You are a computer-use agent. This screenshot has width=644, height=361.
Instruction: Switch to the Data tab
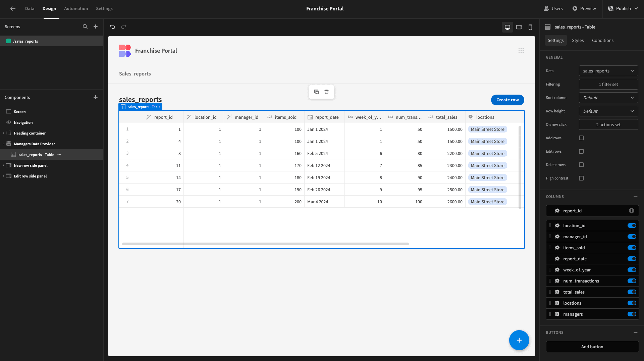coord(30,9)
